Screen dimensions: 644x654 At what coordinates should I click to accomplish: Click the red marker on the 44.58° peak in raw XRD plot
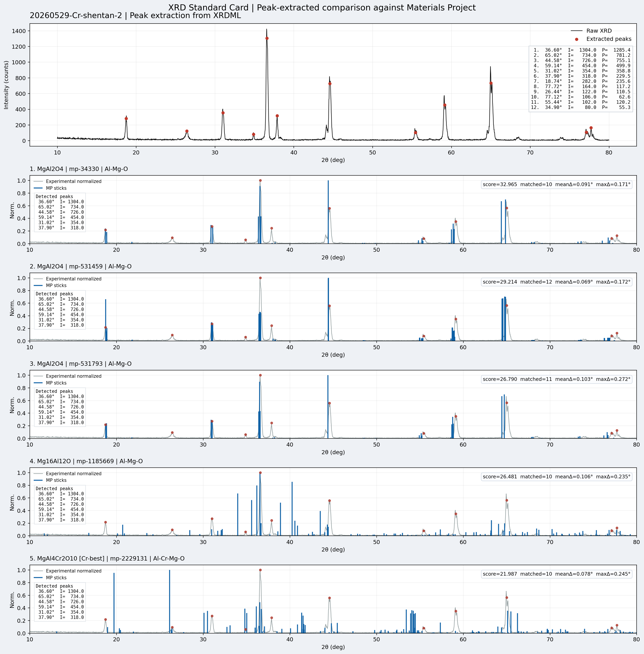pyautogui.click(x=330, y=84)
